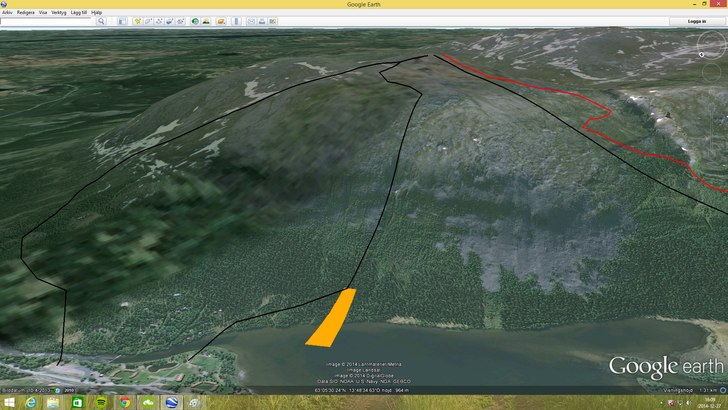Open the Visa menu
Viewport: 728px width, 410px height.
click(42, 13)
